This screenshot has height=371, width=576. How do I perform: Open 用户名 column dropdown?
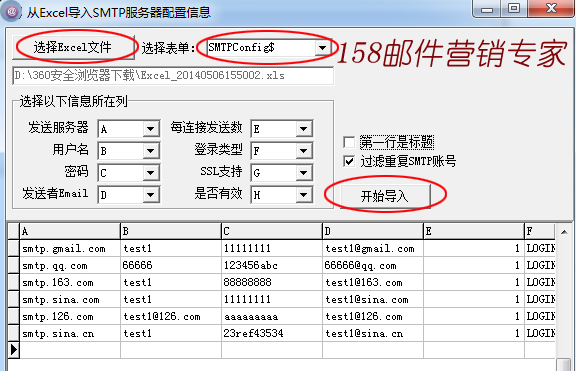click(150, 151)
